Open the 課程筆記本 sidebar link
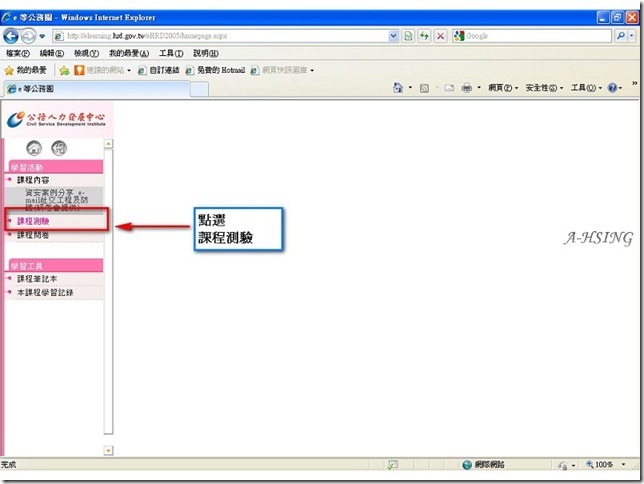 coord(37,279)
